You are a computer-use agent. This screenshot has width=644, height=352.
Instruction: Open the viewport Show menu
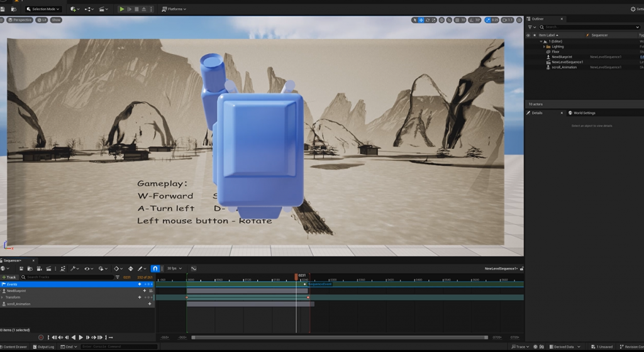click(x=56, y=19)
